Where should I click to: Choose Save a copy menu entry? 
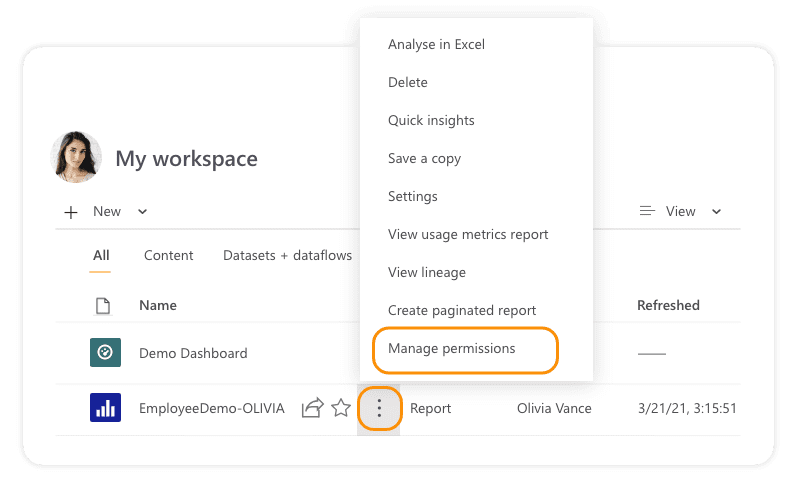424,159
